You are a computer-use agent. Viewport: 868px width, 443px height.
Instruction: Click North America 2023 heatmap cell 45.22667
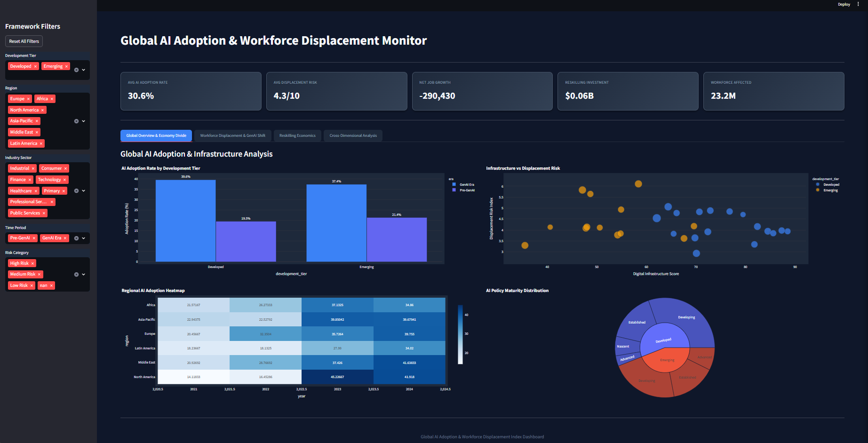[337, 377]
